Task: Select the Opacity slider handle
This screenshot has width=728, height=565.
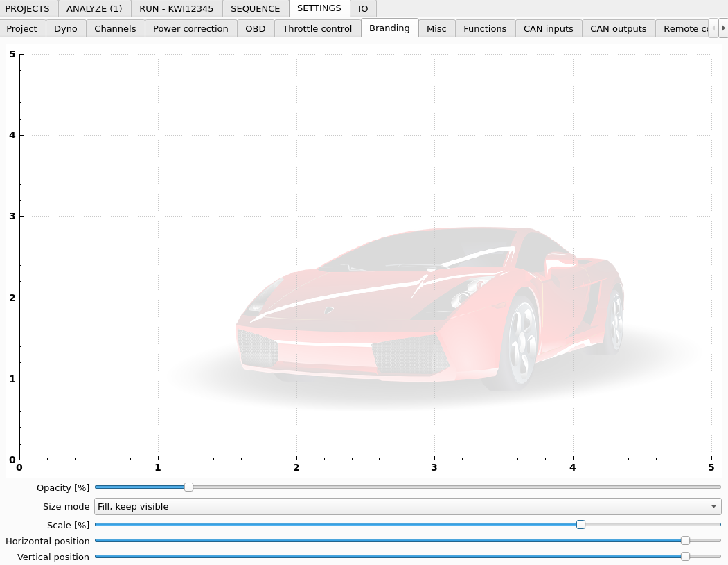Action: coord(188,487)
